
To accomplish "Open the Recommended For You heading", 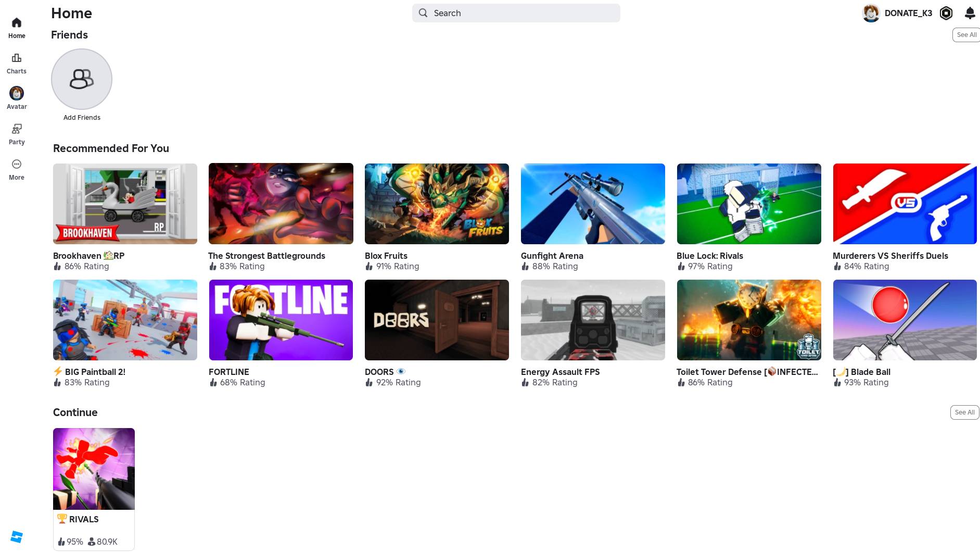I will click(x=111, y=148).
